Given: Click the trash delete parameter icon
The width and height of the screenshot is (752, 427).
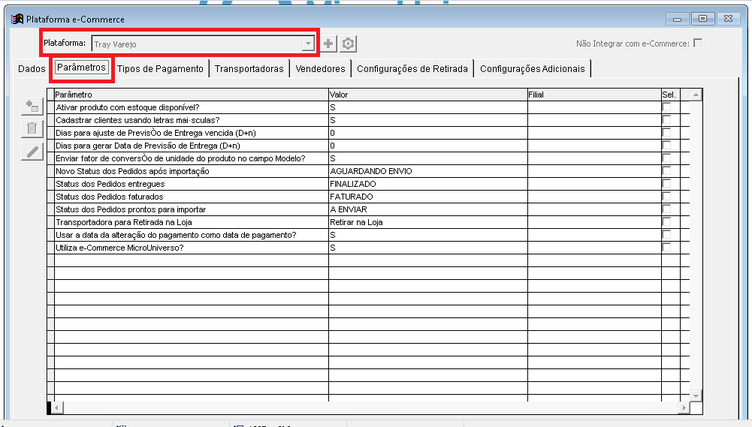Looking at the screenshot, I should point(32,129).
